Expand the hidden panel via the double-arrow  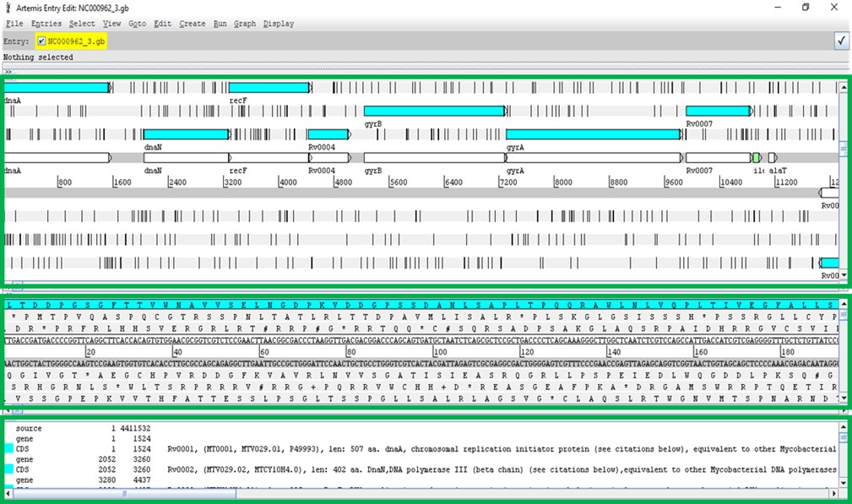pos(8,70)
